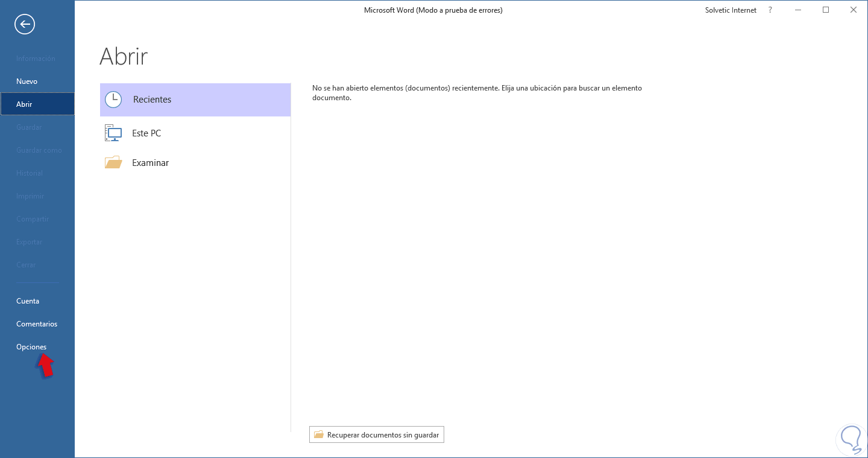Viewport: 868px width, 458px height.
Task: Click the folder icon on Recuperar documentos button
Action: (319, 434)
